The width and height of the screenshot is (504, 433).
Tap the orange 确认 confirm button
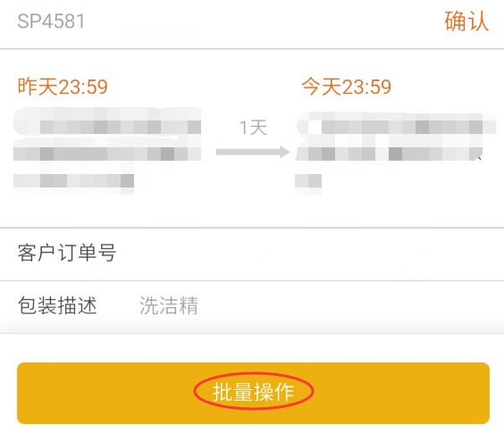(x=466, y=21)
